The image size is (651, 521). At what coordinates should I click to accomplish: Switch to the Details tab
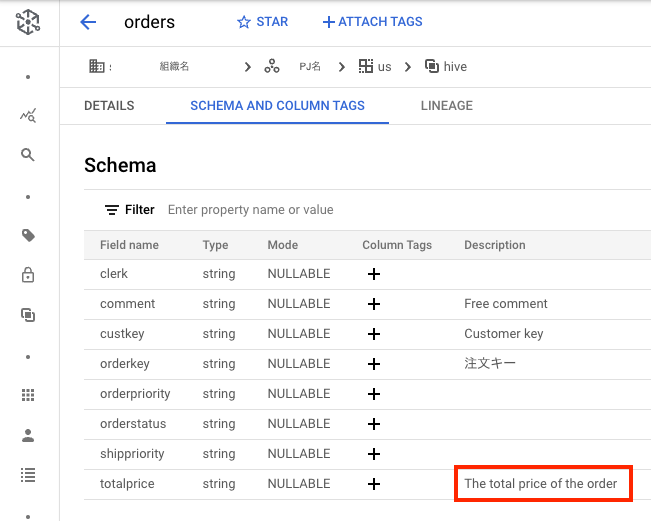(109, 106)
